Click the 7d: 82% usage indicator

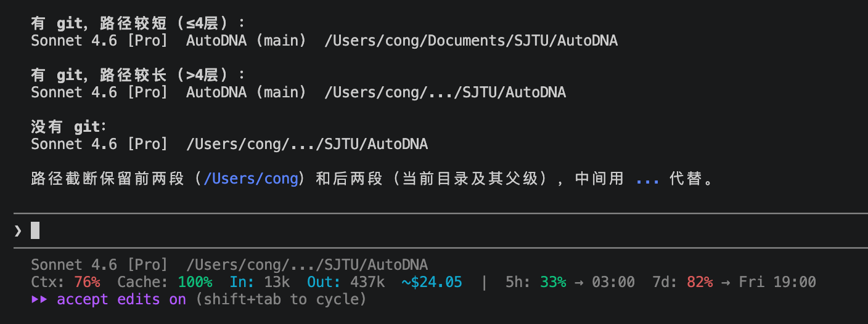(682, 283)
